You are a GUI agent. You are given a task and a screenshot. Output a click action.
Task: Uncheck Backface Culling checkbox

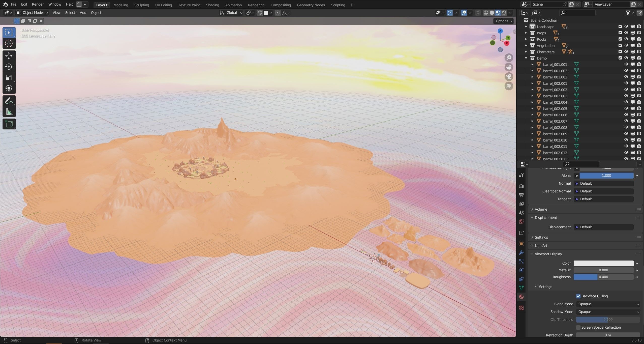[578, 296]
